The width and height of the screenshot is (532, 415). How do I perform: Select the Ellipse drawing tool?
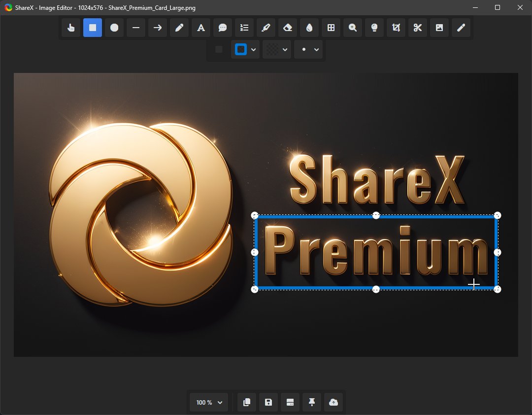pyautogui.click(x=114, y=28)
